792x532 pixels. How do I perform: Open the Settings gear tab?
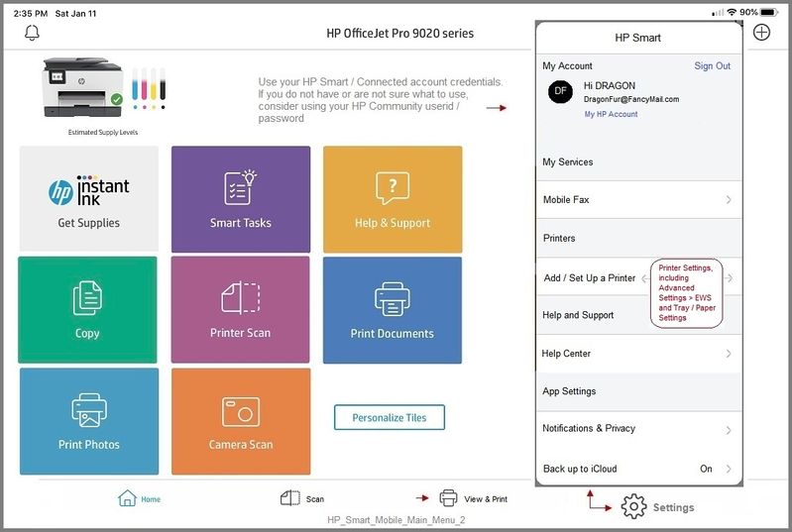(657, 507)
